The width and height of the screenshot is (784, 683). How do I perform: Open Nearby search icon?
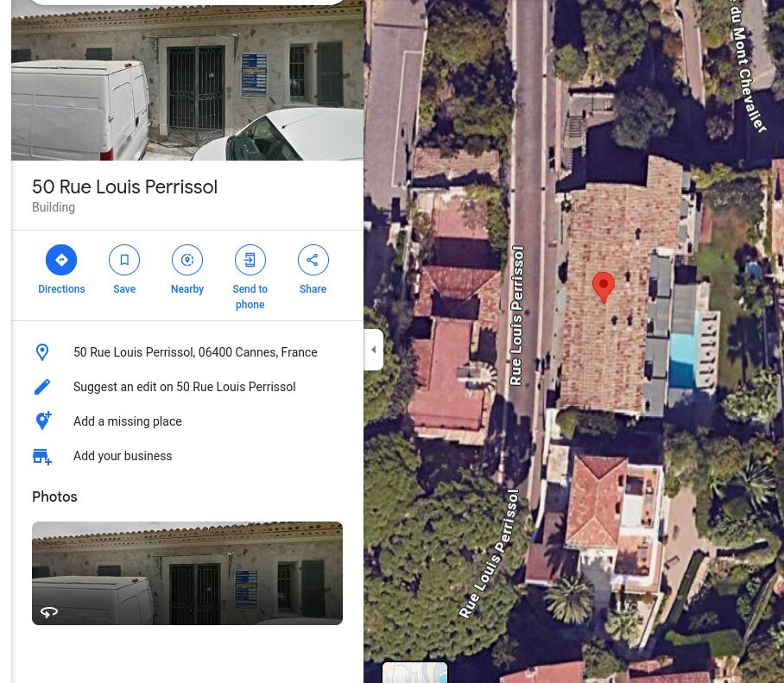(187, 260)
